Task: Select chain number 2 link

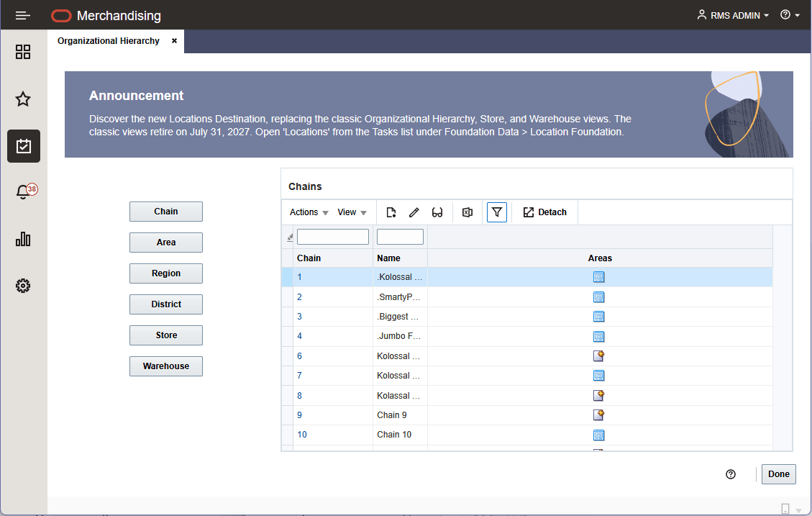Action: 299,297
